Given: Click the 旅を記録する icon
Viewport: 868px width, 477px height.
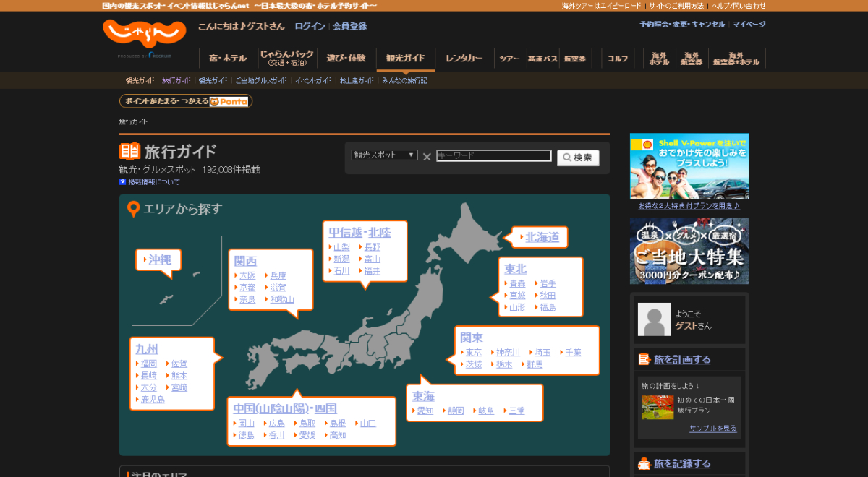Looking at the screenshot, I should pos(644,464).
